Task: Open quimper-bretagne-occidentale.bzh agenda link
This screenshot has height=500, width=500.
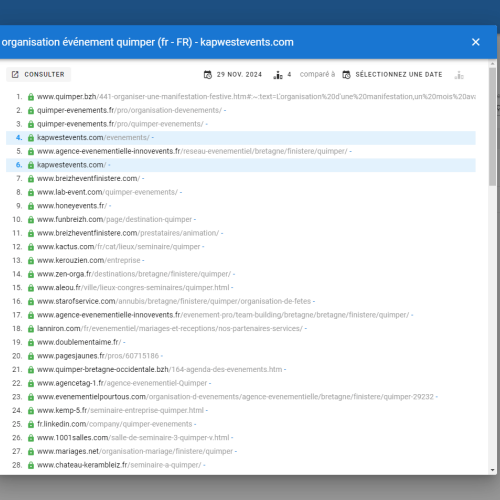Action: click(160, 370)
